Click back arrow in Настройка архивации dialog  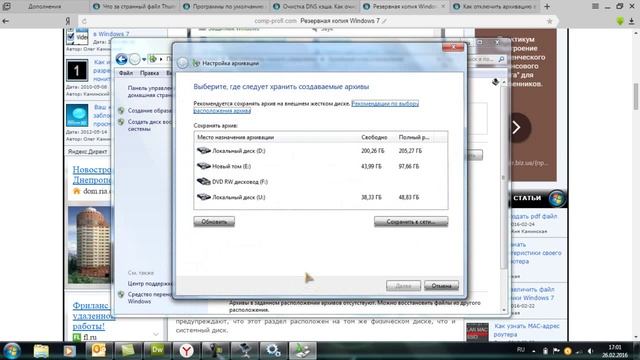tap(183, 63)
